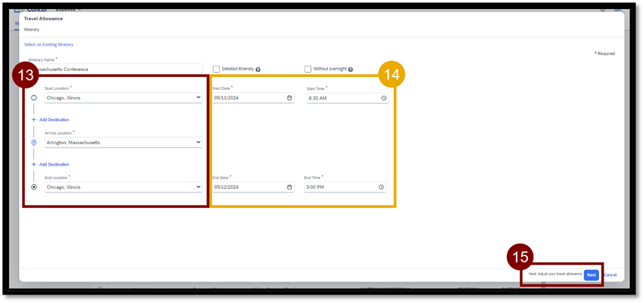Click the Cancel link
Viewport: 644px width, 303px height.
[610, 275]
